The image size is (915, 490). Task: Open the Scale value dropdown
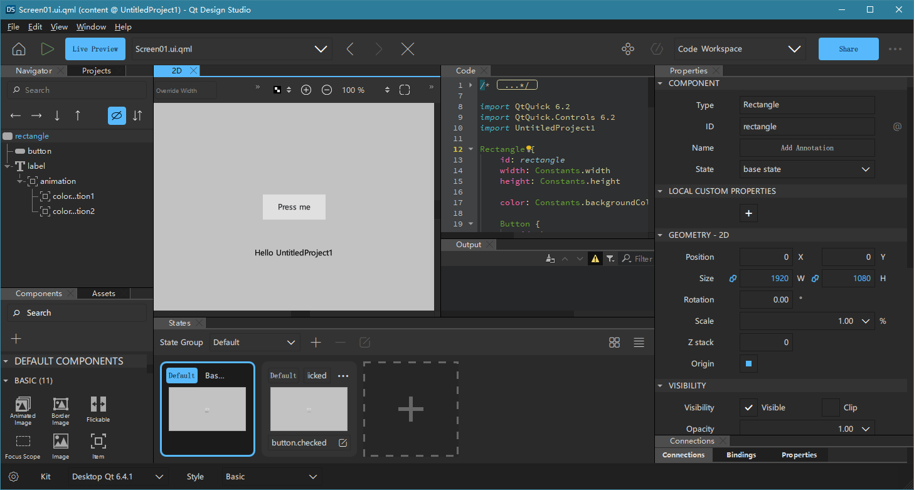pyautogui.click(x=865, y=321)
